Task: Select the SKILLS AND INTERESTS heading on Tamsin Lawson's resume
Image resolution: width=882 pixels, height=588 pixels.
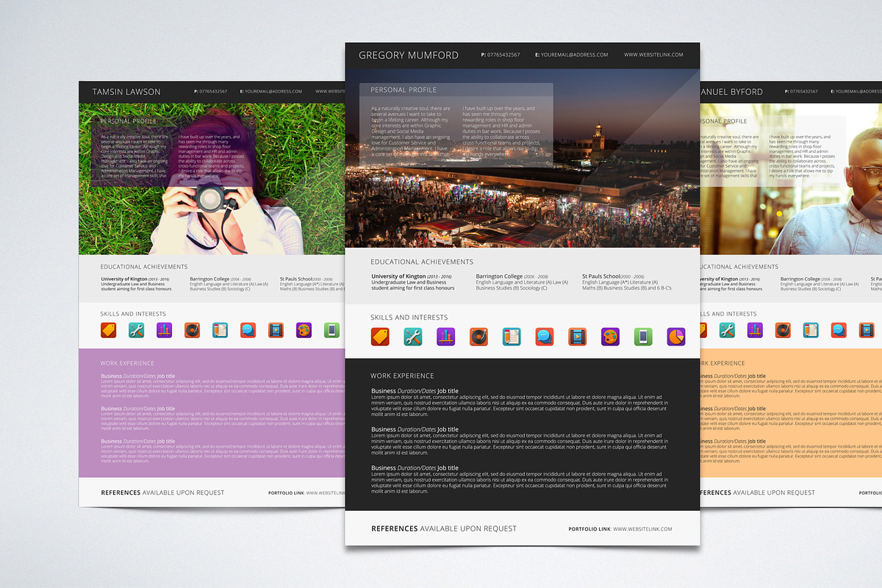Action: pos(134,314)
